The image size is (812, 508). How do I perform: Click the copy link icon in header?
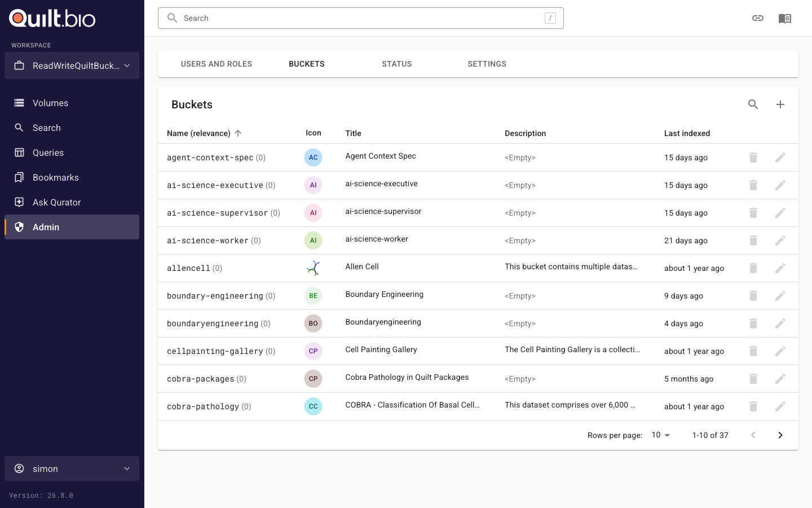758,18
